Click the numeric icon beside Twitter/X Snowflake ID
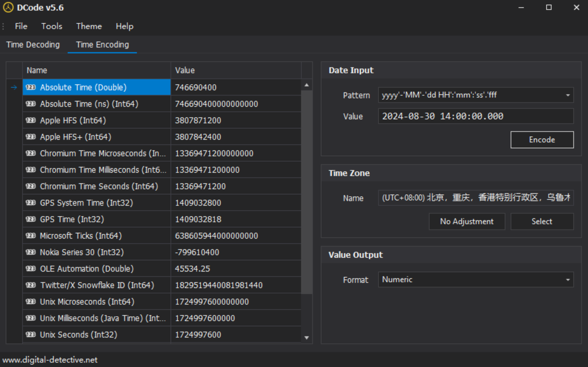588x367 pixels. 31,285
